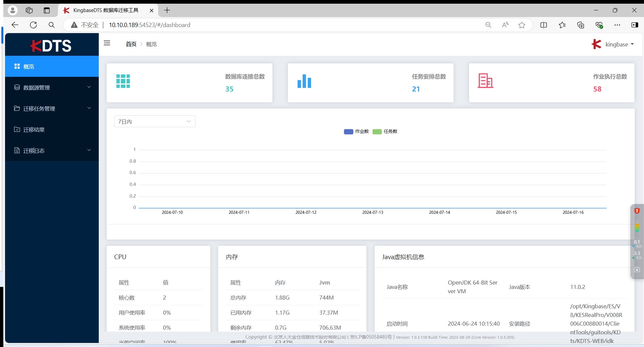Image resolution: width=644 pixels, height=347 pixels.
Task: Click the browser search icon
Action: pyautogui.click(x=51, y=25)
